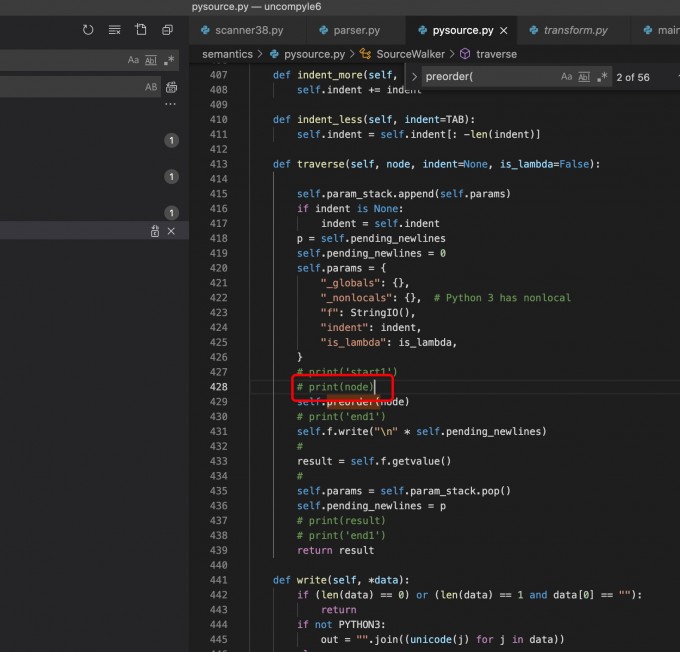Click line number 413
Screen dimensions: 680x652
coord(219,164)
